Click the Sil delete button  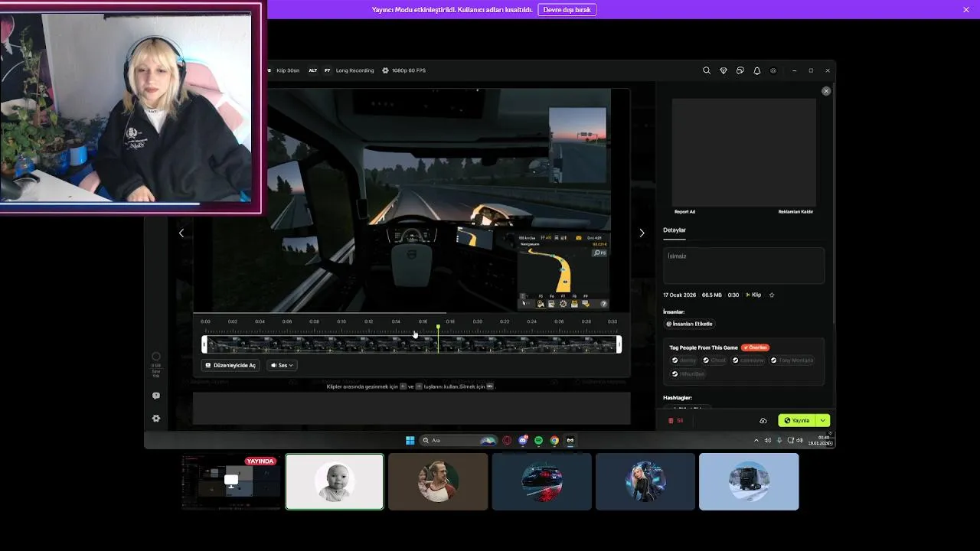pyautogui.click(x=676, y=421)
